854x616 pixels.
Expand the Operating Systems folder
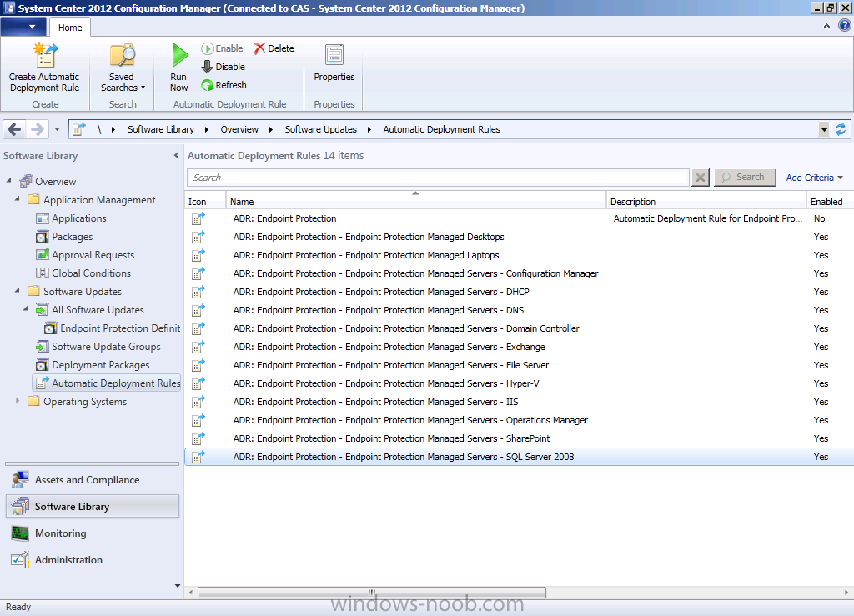click(x=17, y=401)
